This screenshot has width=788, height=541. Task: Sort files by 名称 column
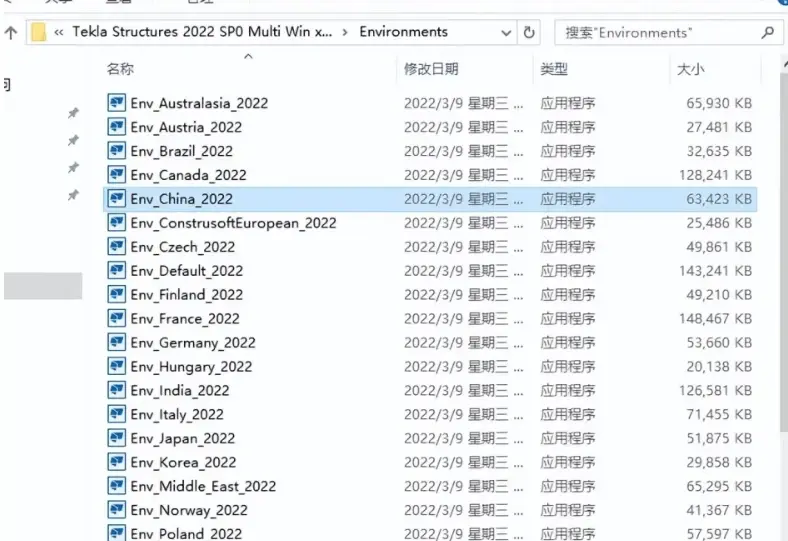tap(120, 69)
